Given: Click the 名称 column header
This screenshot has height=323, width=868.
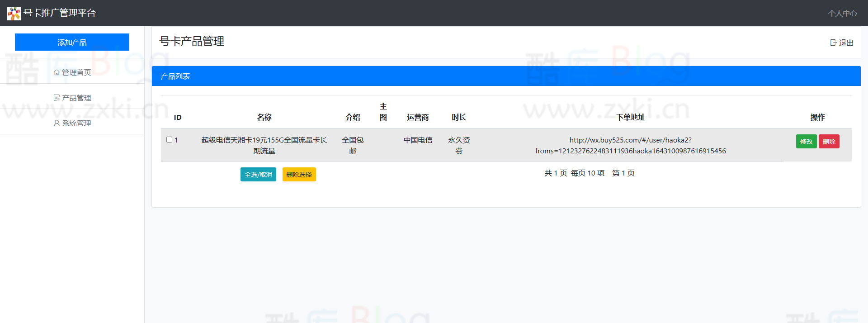Looking at the screenshot, I should [264, 117].
